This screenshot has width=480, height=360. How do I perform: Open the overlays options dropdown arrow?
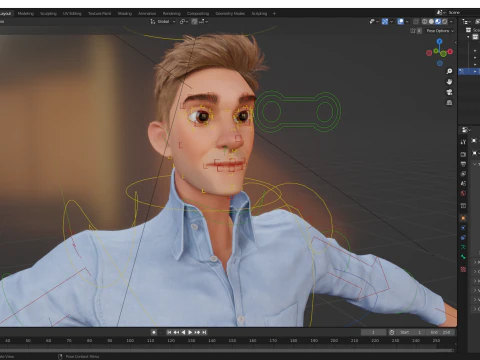[x=407, y=22]
